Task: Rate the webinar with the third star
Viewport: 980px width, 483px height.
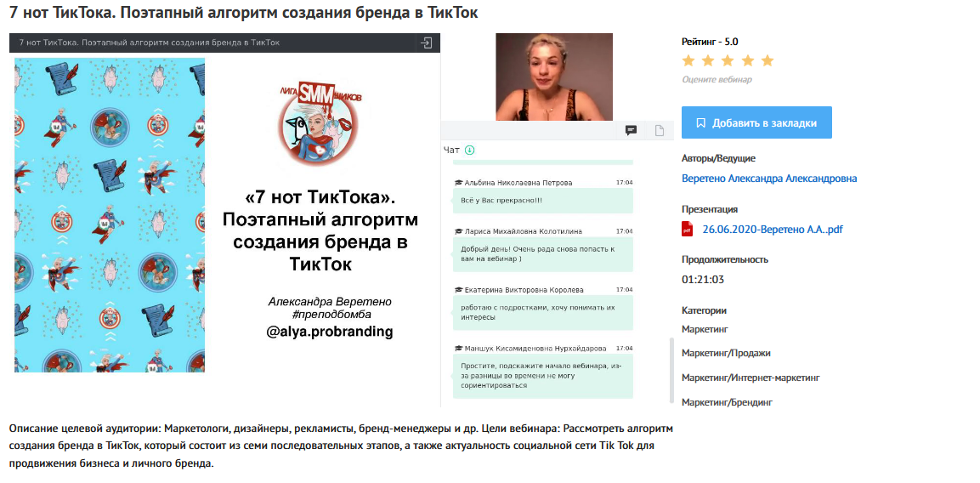Action: coord(728,60)
